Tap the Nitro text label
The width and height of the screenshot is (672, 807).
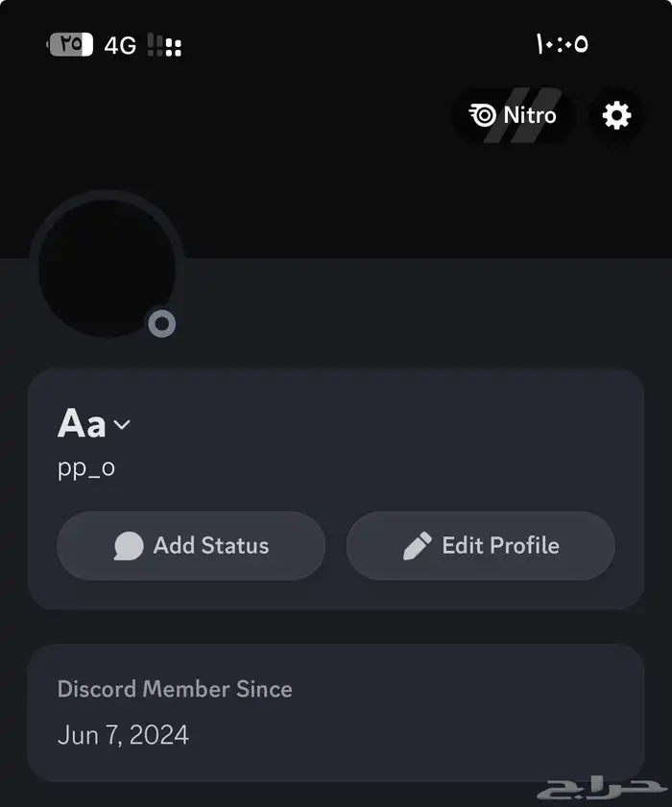530,116
